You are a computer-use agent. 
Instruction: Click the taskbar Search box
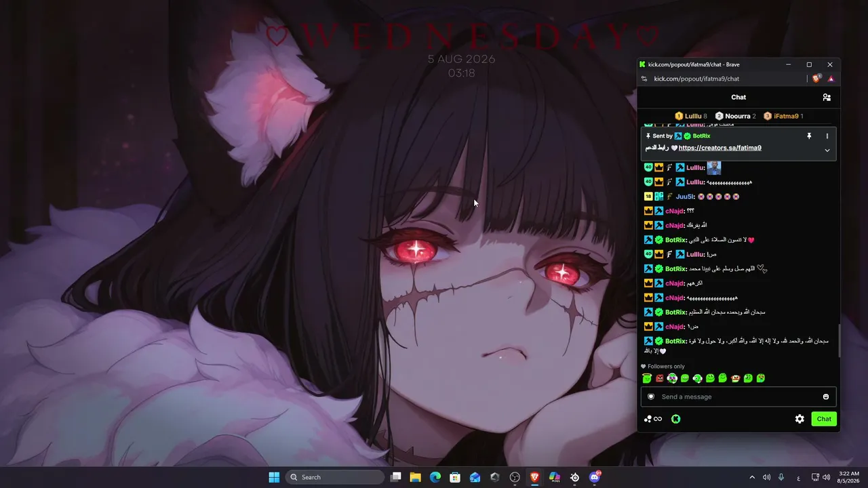pos(335,477)
